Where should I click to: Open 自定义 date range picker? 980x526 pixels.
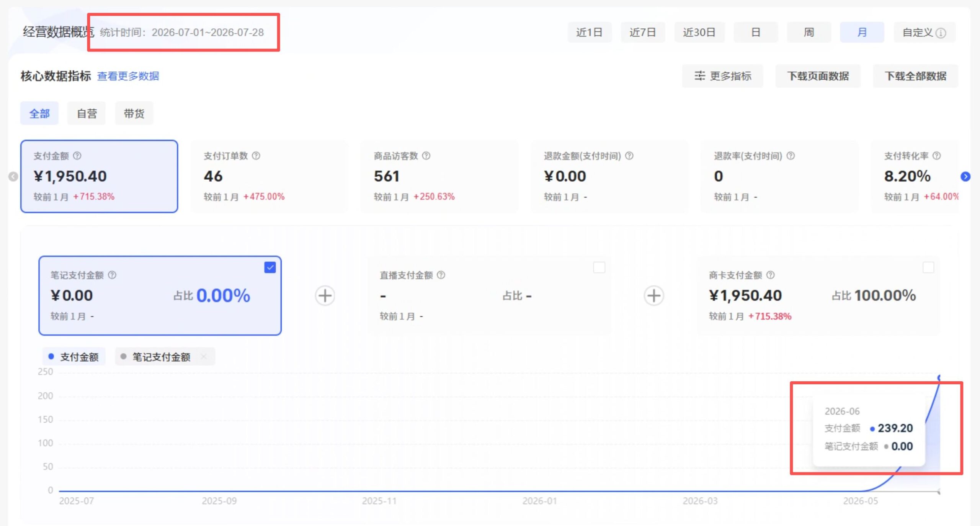point(924,32)
